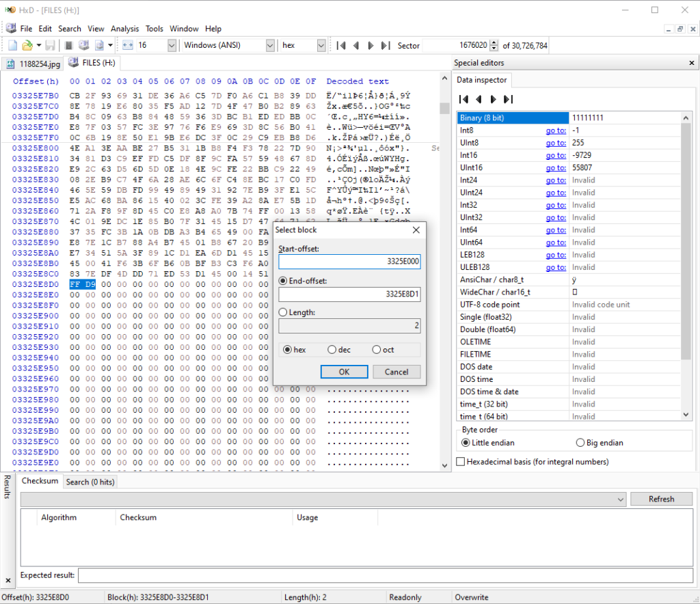Image resolution: width=700 pixels, height=604 pixels.
Task: Open the Windows (ANSI) charset dropdown
Action: 270,46
